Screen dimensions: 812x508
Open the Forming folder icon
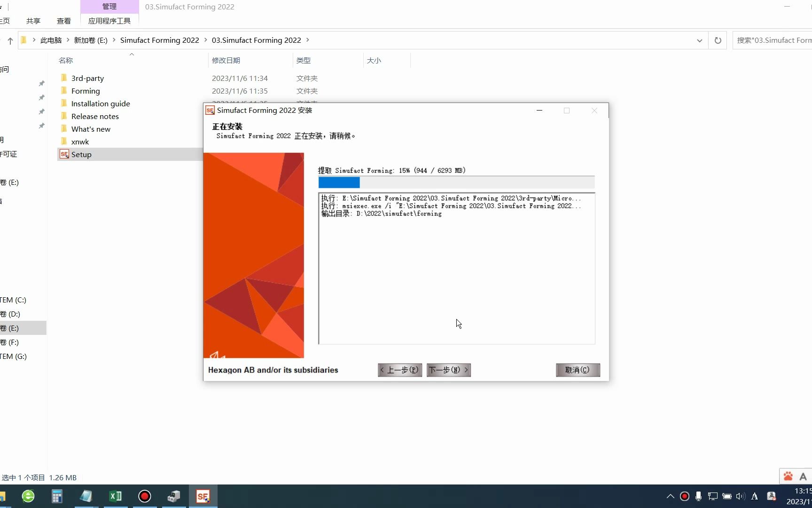tap(64, 91)
